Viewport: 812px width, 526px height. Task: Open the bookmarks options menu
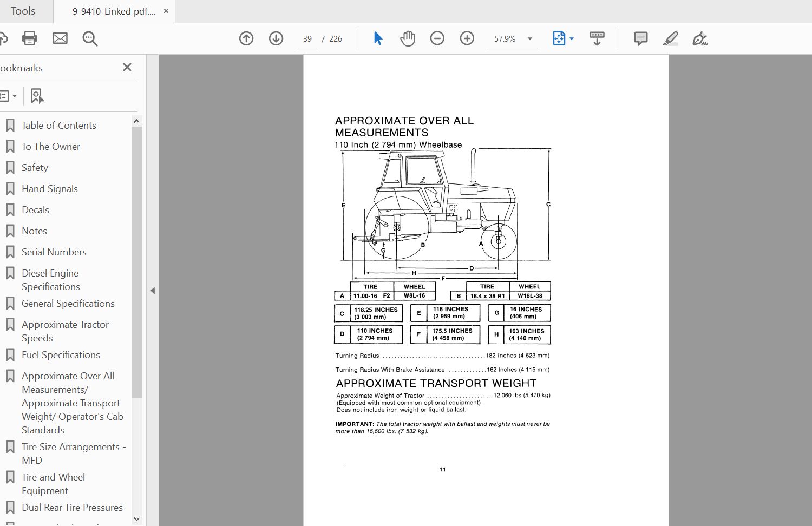[9, 95]
